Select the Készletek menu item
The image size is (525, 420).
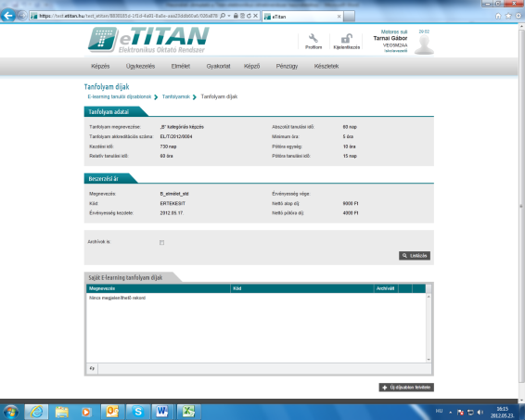[x=327, y=66]
